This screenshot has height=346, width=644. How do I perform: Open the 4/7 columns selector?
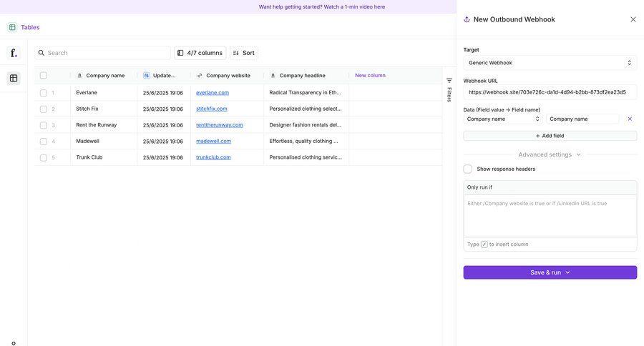tap(200, 53)
